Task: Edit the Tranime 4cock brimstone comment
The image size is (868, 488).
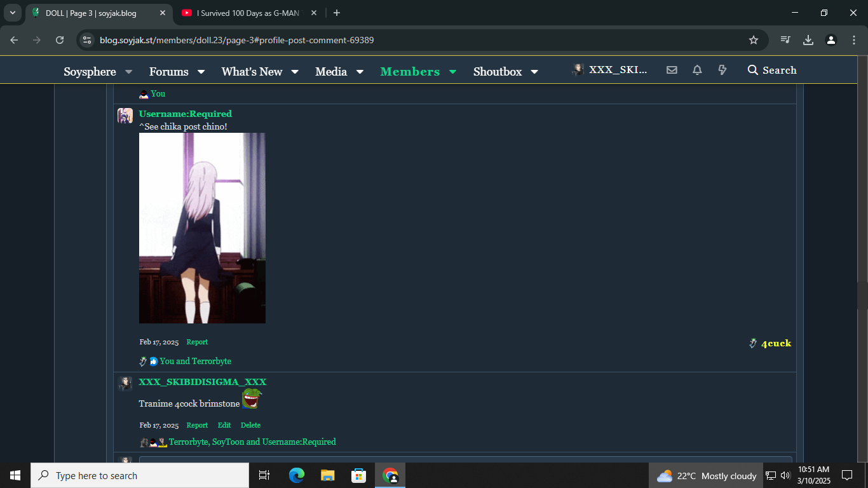Action: pos(224,425)
